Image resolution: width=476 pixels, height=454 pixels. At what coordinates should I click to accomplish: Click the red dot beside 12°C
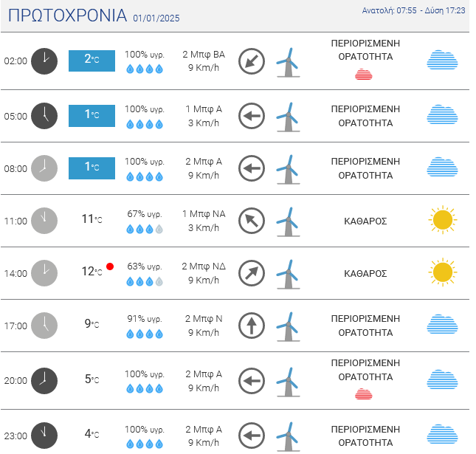(x=110, y=266)
